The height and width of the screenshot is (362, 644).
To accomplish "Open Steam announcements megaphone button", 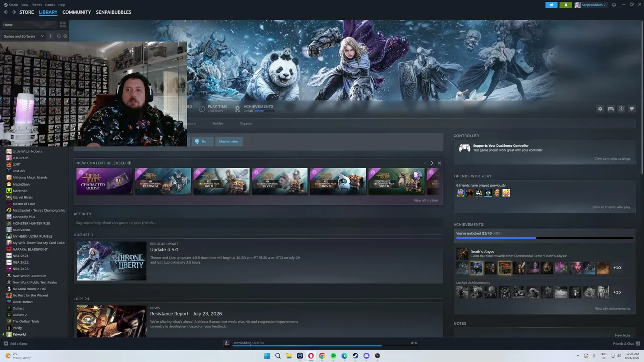I will pyautogui.click(x=552, y=5).
